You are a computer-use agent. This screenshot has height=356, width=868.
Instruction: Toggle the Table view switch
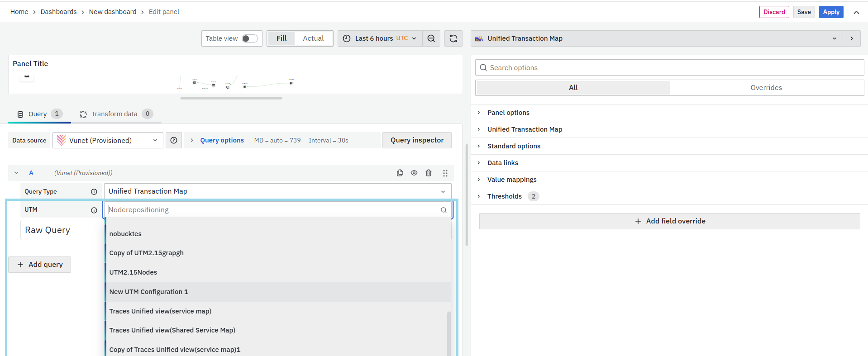click(x=249, y=38)
